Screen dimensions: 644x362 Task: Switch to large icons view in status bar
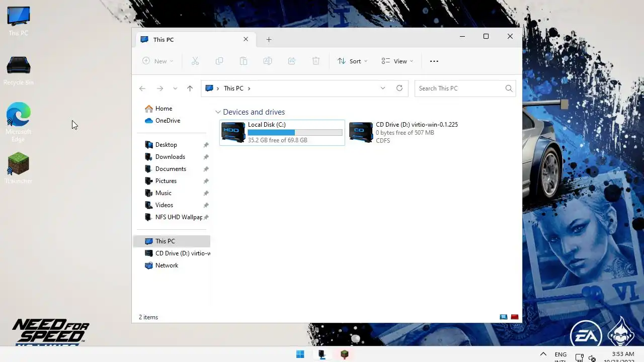(515, 317)
